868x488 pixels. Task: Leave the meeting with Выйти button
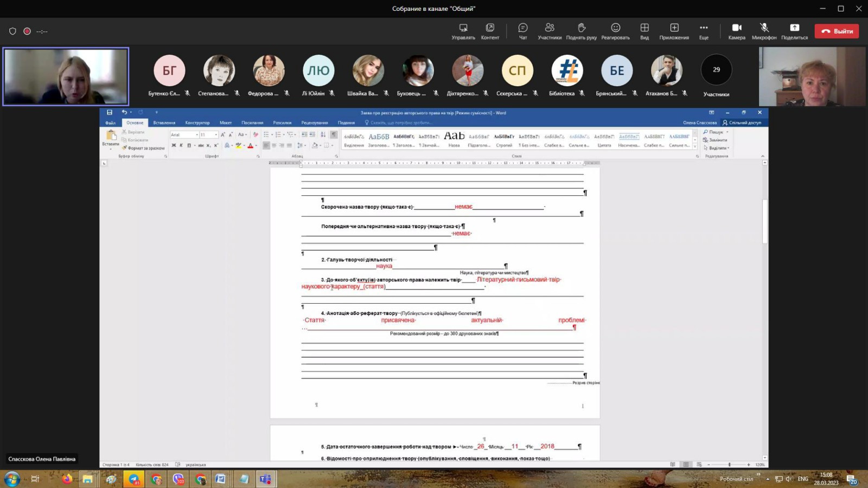tap(837, 31)
